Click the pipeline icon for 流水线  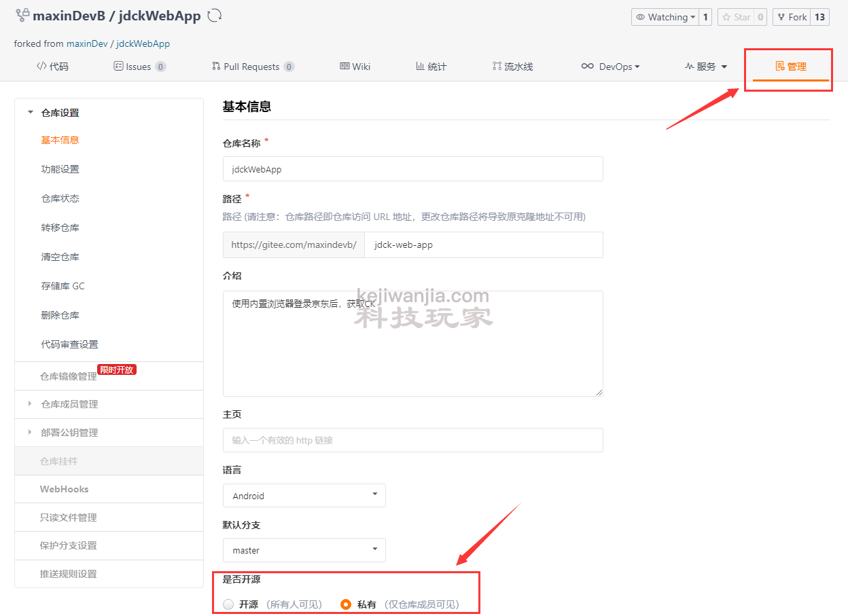(x=497, y=67)
